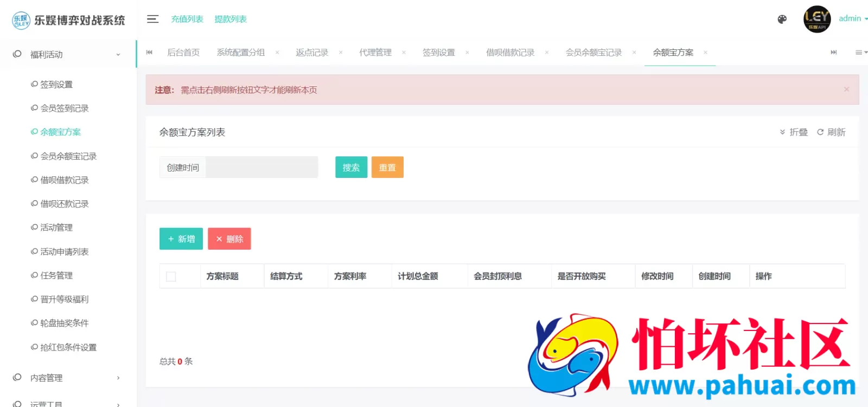Image resolution: width=868 pixels, height=407 pixels.
Task: Close the 签到设置 tab
Action: (x=467, y=53)
